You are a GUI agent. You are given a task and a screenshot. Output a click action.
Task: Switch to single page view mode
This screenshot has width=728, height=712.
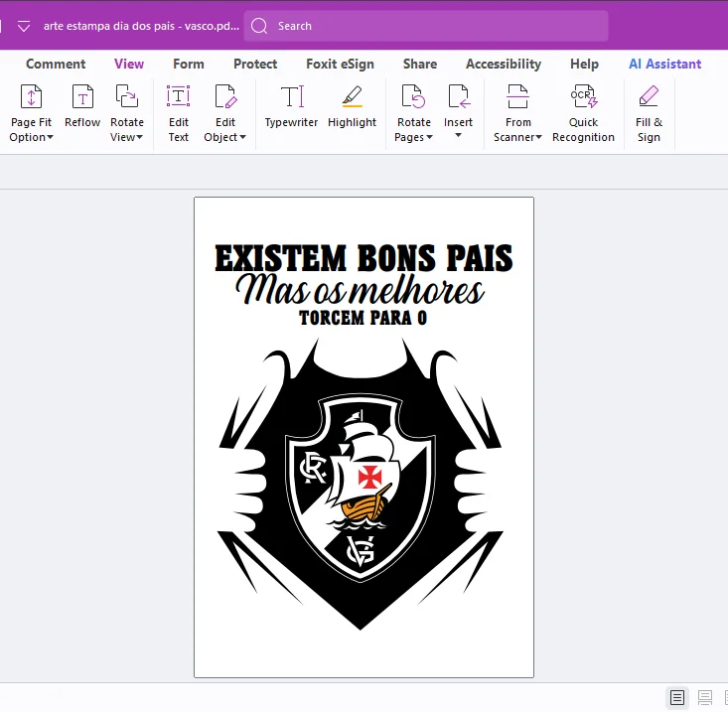point(677,697)
